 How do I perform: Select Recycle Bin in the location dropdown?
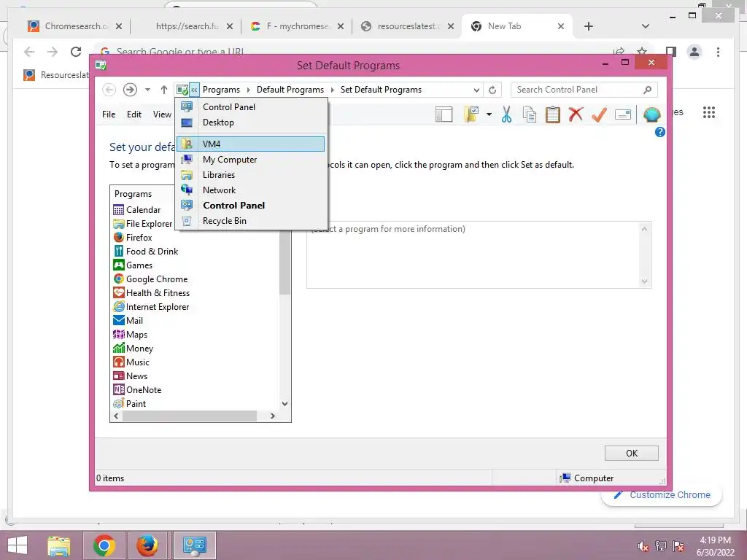click(252, 220)
